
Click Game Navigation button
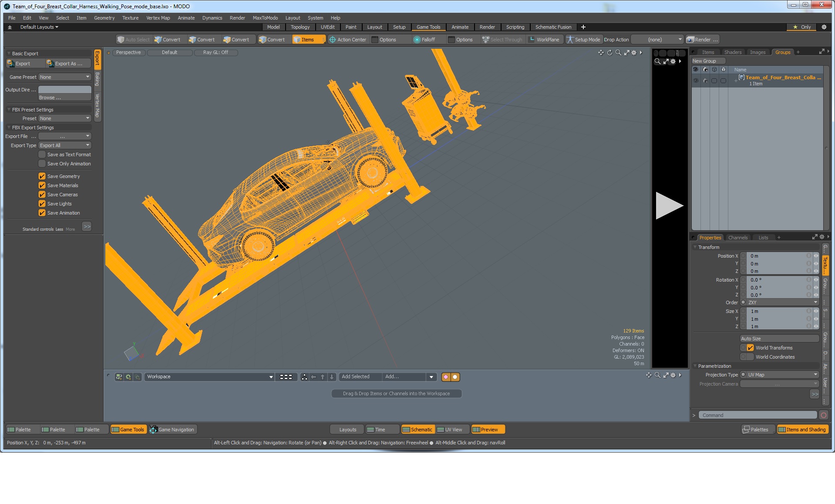point(172,430)
